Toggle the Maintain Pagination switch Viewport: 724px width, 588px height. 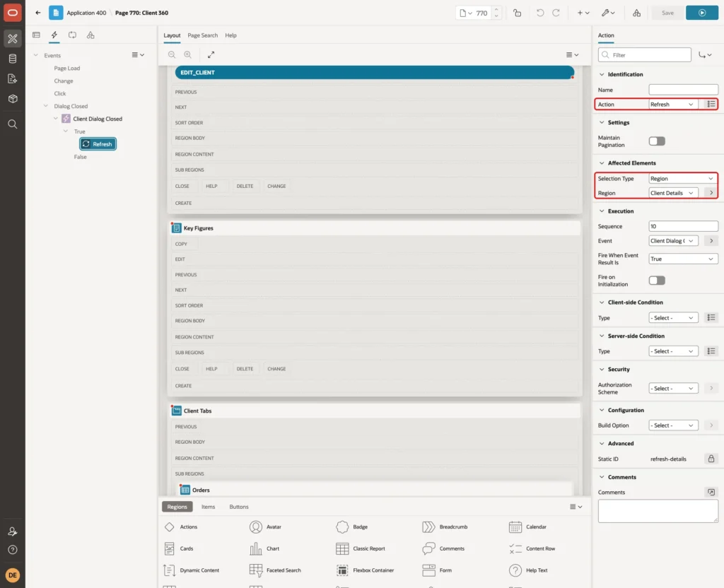[x=657, y=141]
